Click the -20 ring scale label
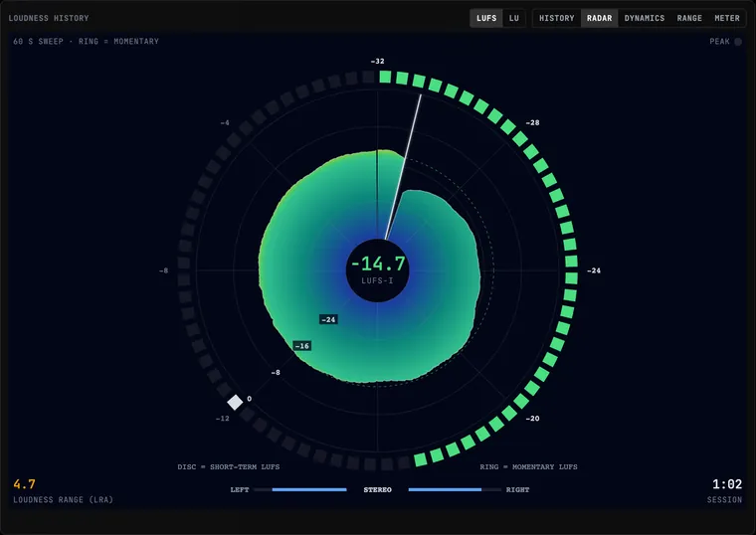The image size is (756, 535). pyautogui.click(x=532, y=419)
